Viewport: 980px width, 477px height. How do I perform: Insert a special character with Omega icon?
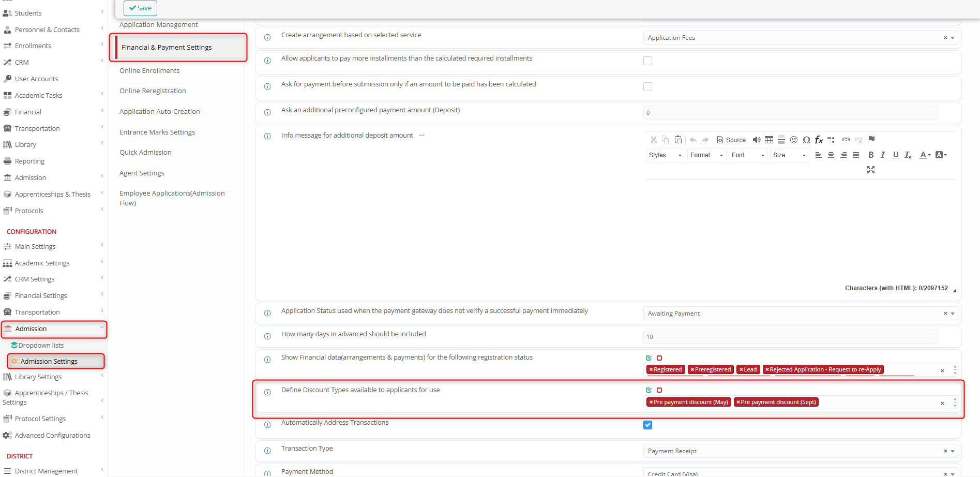pyautogui.click(x=806, y=140)
